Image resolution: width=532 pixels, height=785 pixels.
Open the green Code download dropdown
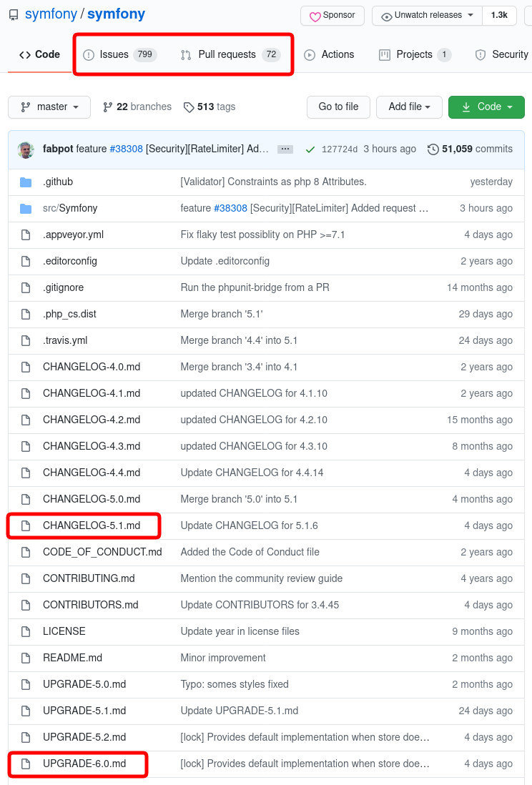click(x=486, y=107)
